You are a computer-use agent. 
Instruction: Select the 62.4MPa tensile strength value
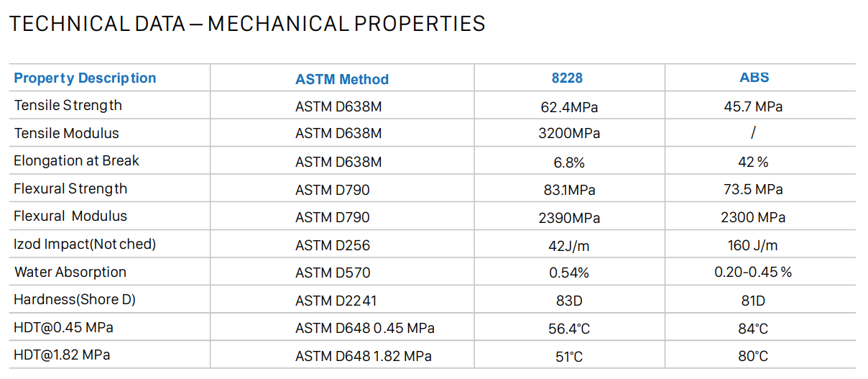click(x=569, y=107)
